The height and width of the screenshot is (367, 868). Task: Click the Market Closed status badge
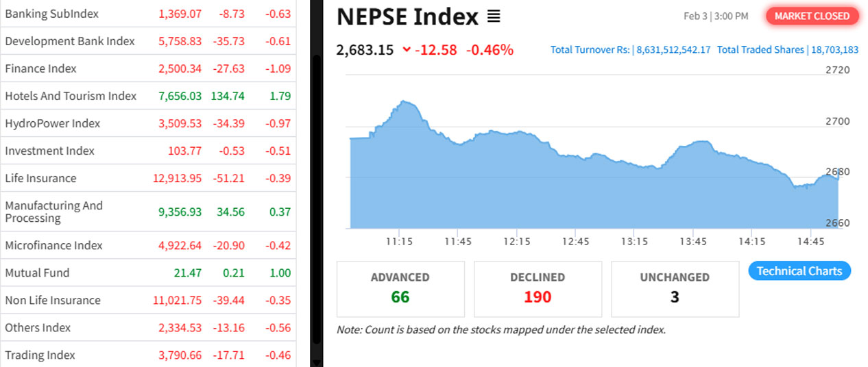coord(812,16)
